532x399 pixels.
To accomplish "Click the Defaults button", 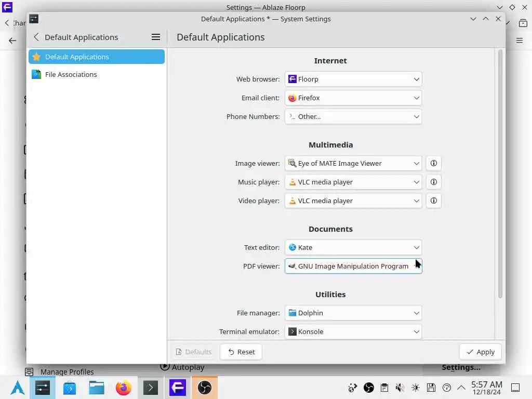I will (x=193, y=352).
